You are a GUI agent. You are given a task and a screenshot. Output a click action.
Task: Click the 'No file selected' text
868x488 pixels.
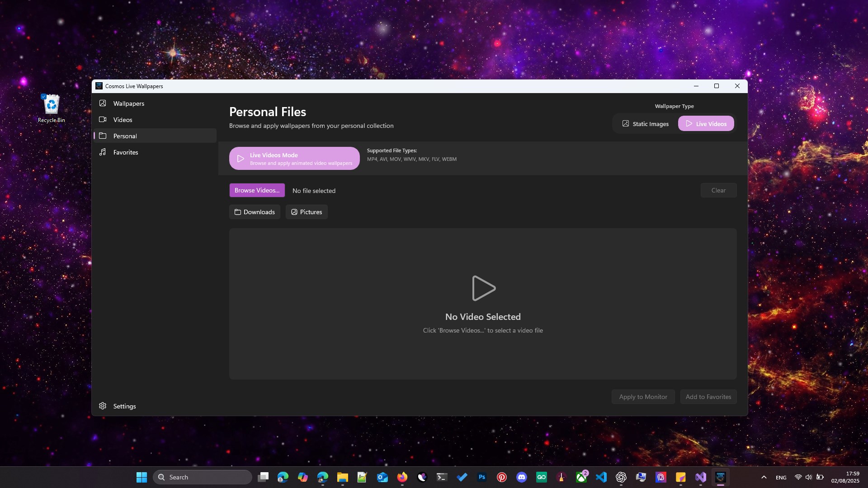tap(314, 191)
